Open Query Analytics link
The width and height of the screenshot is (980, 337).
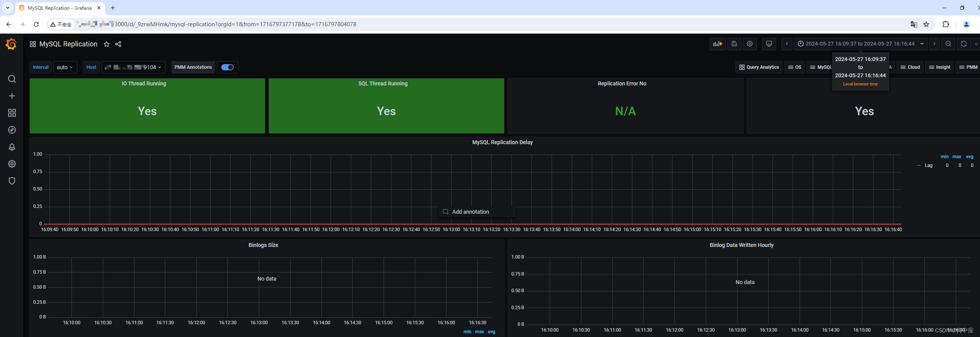click(759, 67)
